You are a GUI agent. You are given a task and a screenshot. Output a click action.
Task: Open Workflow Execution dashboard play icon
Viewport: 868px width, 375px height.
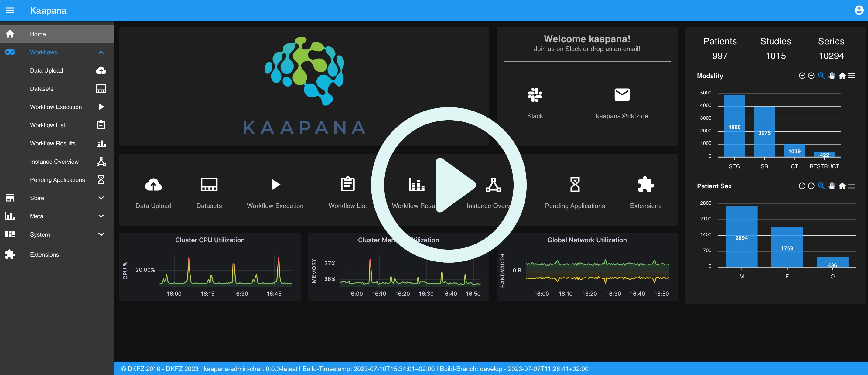click(x=276, y=185)
